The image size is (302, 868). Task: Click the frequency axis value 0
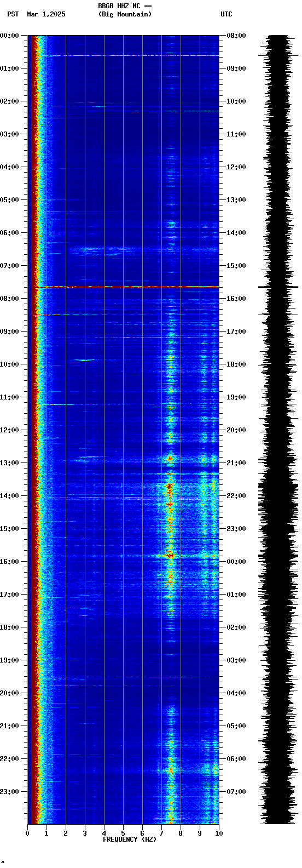pos(27,833)
